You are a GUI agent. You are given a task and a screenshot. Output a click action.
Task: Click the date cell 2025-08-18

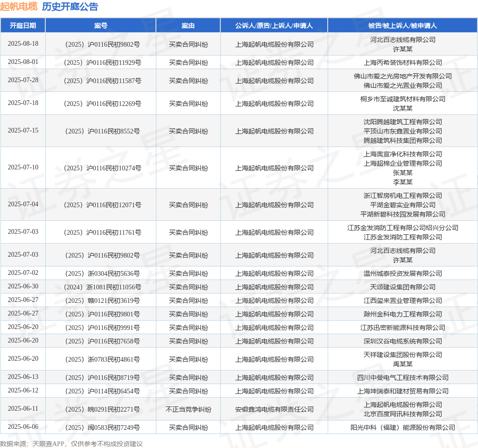23,43
